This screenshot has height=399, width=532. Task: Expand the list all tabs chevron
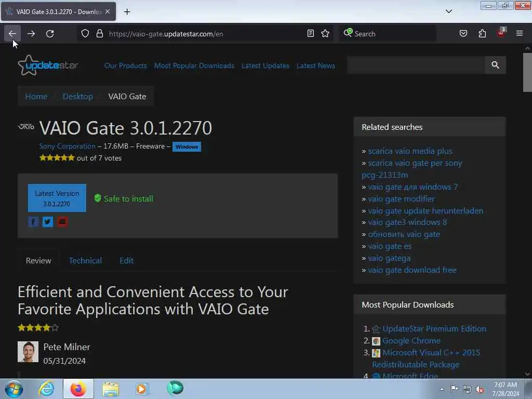tap(448, 11)
